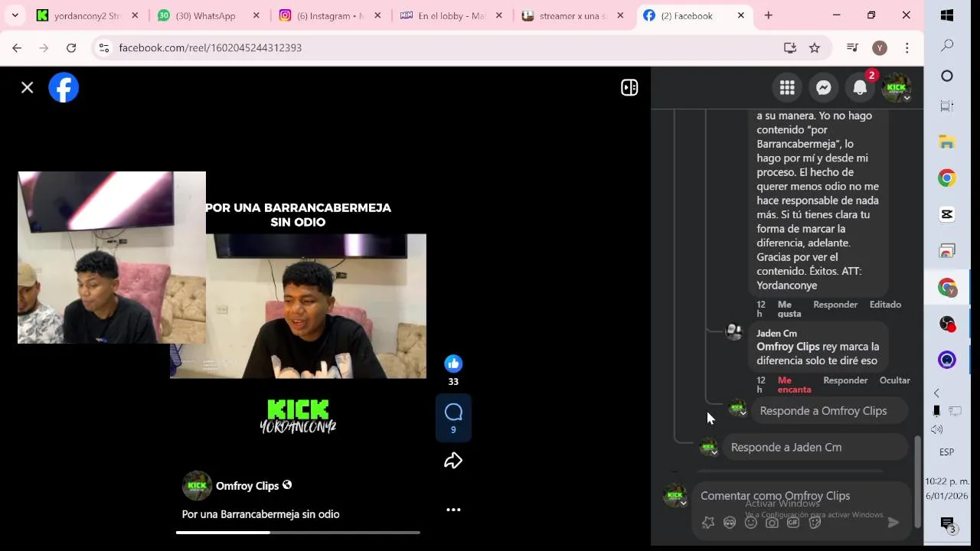
Task: View site information icon in address bar
Action: coord(105,47)
